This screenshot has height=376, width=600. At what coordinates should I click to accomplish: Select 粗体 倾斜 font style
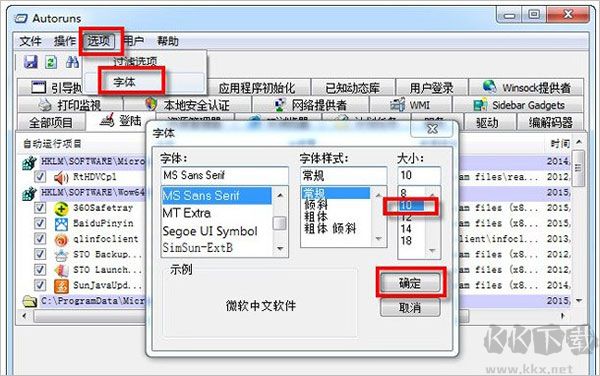(336, 229)
